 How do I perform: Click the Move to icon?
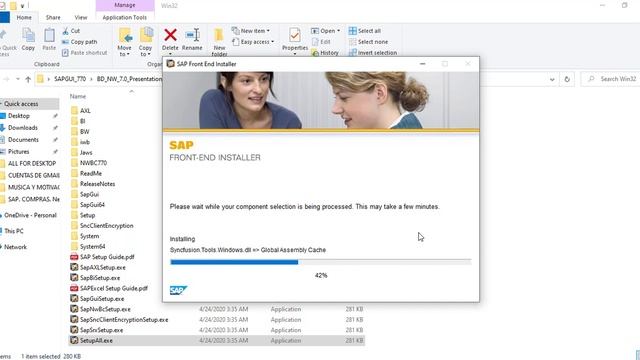point(125,36)
